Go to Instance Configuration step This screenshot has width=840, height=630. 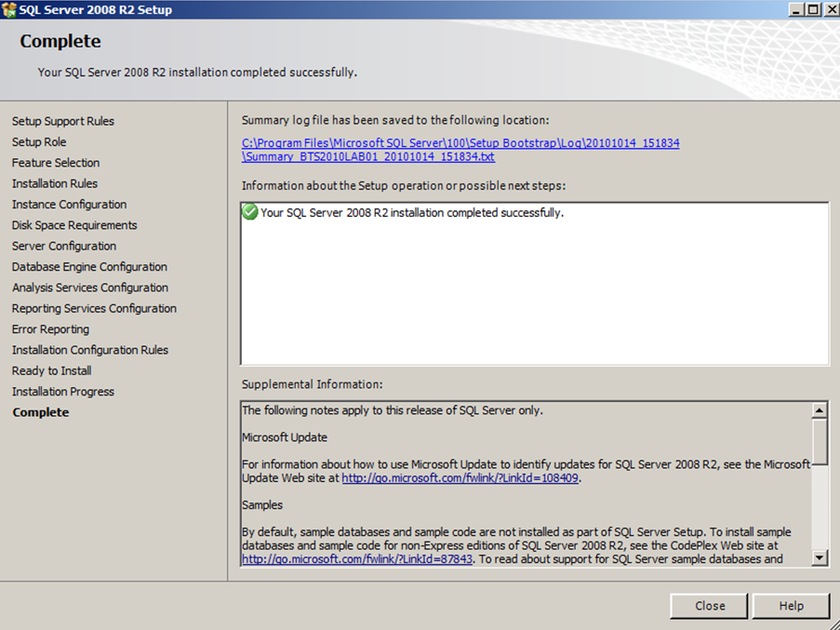click(69, 205)
